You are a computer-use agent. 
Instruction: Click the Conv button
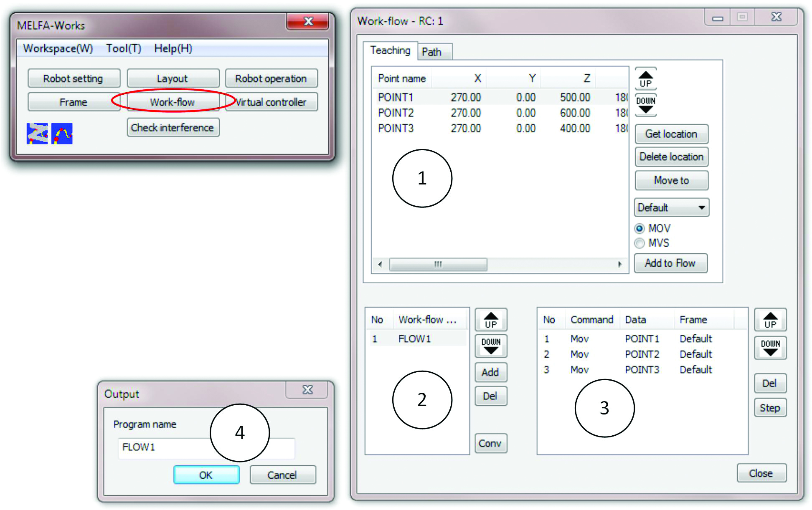pyautogui.click(x=491, y=443)
